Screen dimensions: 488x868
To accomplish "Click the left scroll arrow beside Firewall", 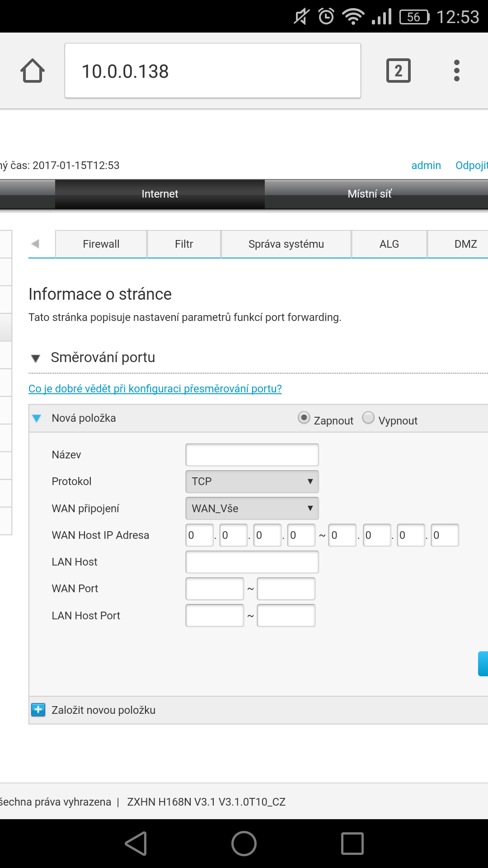I will 35,244.
